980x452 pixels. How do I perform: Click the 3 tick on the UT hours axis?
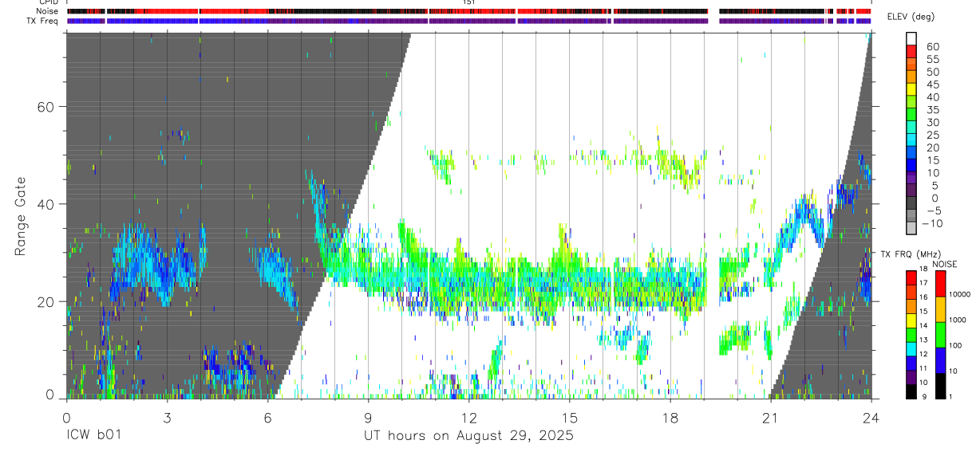coord(167,417)
